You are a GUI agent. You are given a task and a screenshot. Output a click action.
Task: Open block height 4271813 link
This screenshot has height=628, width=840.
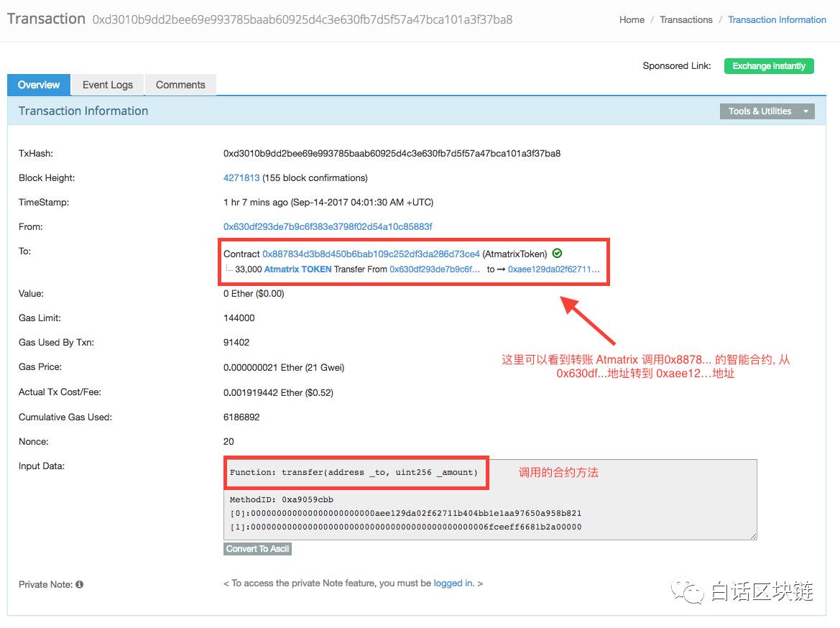[x=241, y=178]
